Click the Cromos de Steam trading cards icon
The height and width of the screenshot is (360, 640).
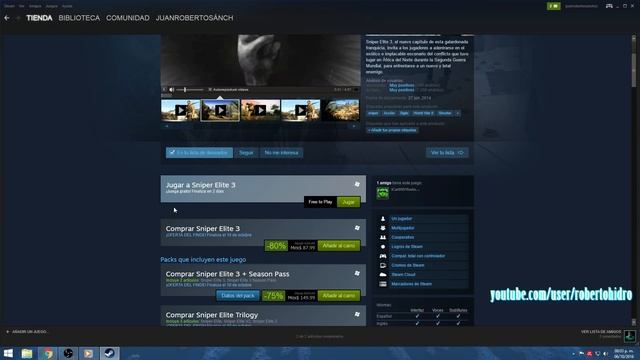click(383, 266)
